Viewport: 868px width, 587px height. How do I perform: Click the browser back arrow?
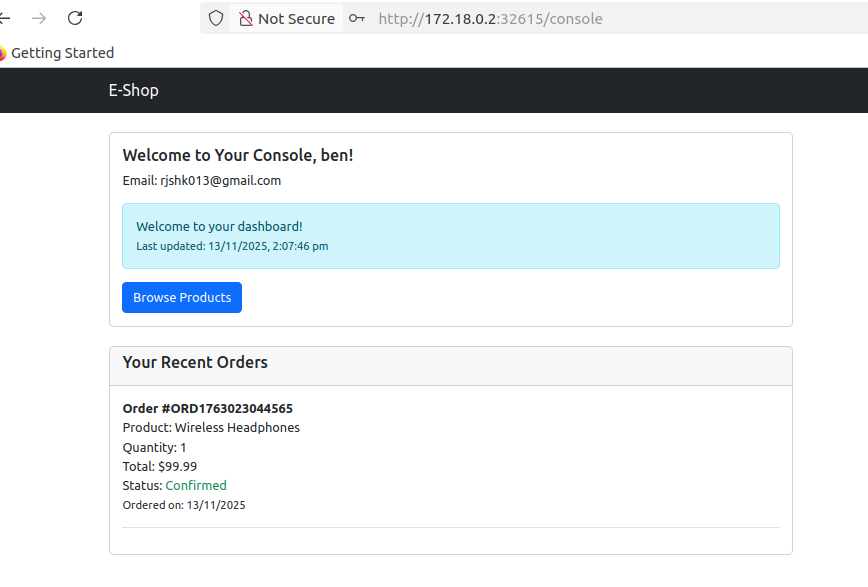[5, 18]
